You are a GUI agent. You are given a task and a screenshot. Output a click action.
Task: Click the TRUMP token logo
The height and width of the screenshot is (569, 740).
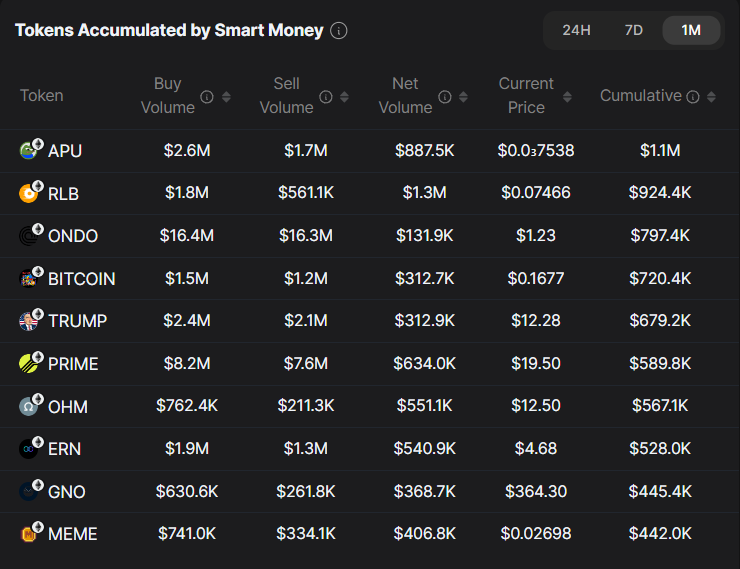(28, 321)
